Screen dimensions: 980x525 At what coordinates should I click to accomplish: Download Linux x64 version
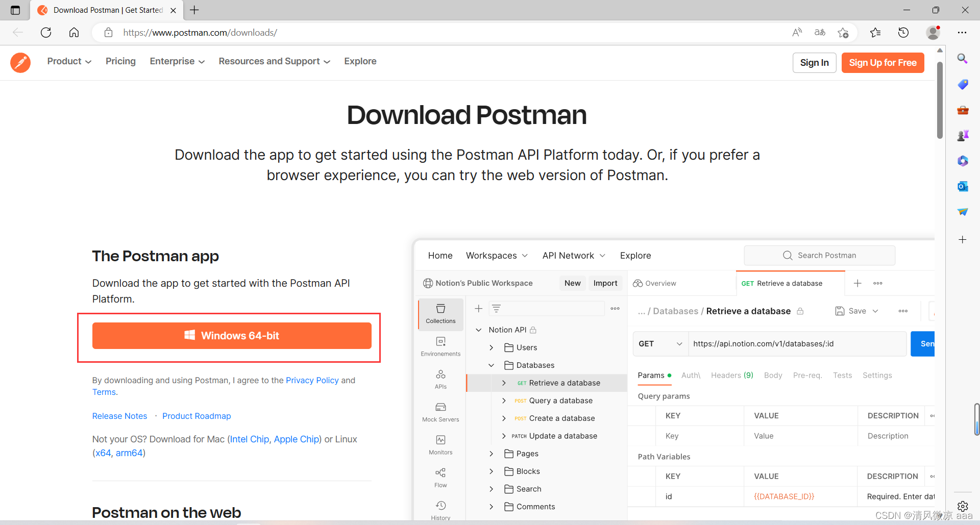coord(103,453)
